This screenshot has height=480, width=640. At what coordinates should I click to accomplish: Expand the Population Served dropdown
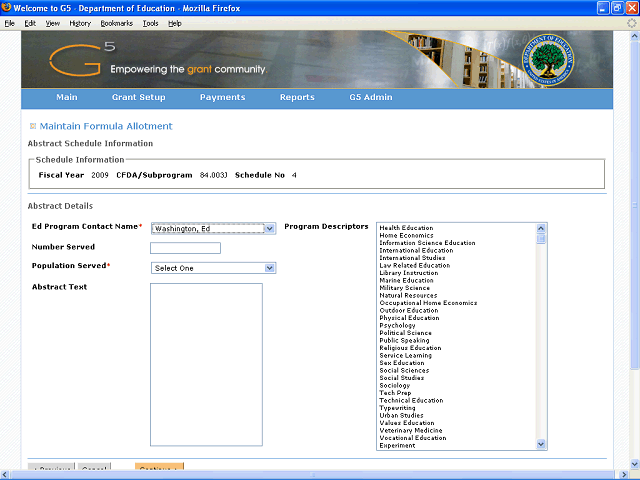pos(269,268)
